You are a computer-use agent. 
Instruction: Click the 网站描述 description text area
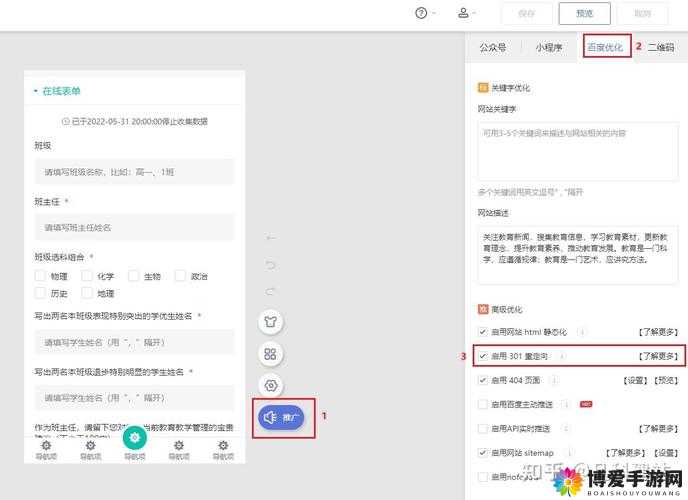coord(577,254)
